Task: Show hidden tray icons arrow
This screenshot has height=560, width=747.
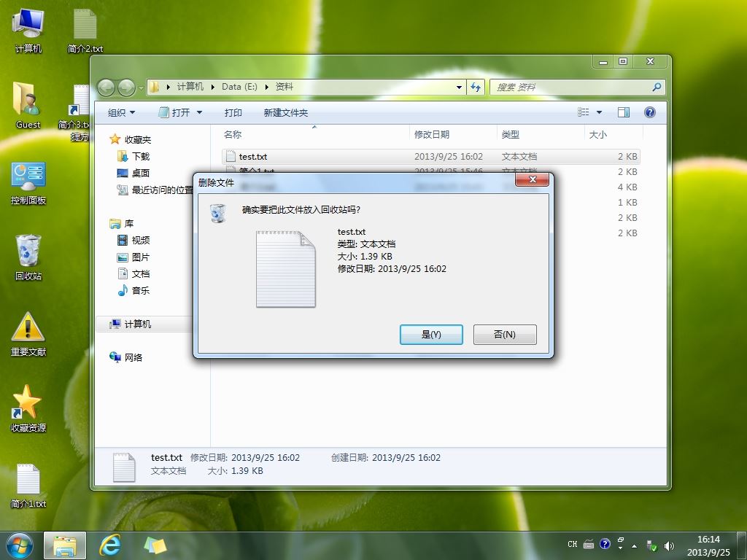Action: point(634,545)
